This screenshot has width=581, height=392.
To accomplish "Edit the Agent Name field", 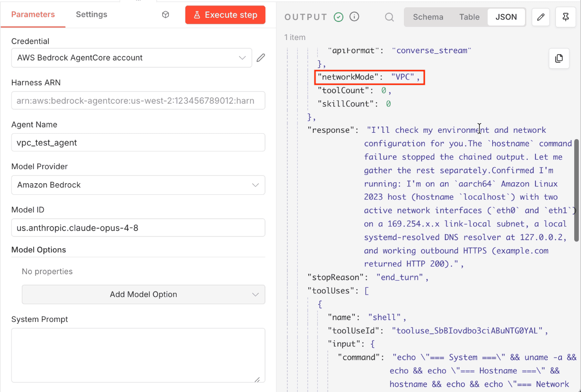I will (x=138, y=142).
